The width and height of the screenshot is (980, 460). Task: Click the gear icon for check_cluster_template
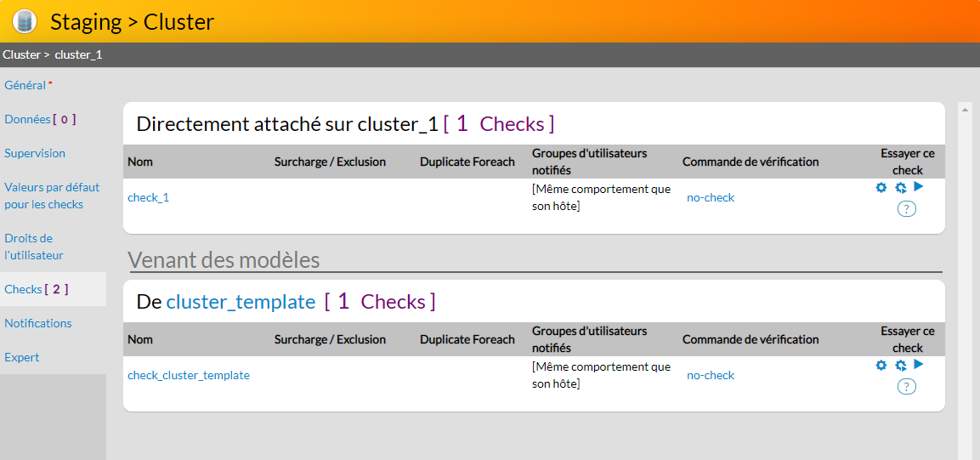click(881, 366)
